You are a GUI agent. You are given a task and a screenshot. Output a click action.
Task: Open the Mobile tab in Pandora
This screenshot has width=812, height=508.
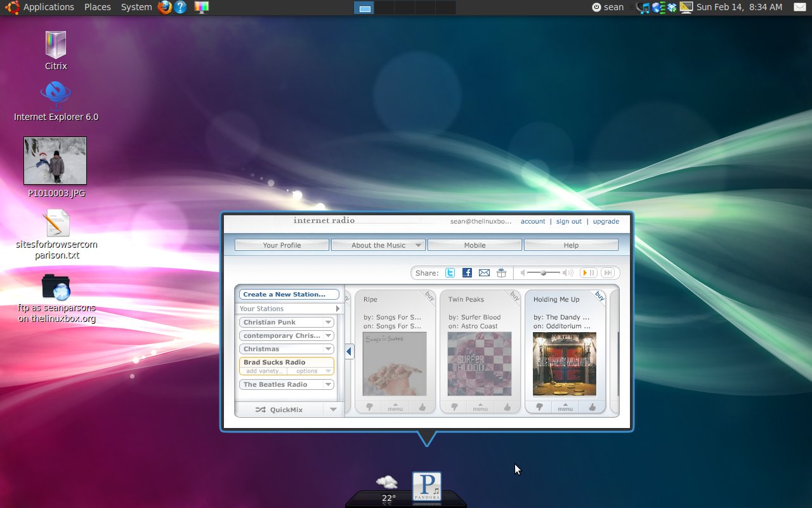[475, 245]
